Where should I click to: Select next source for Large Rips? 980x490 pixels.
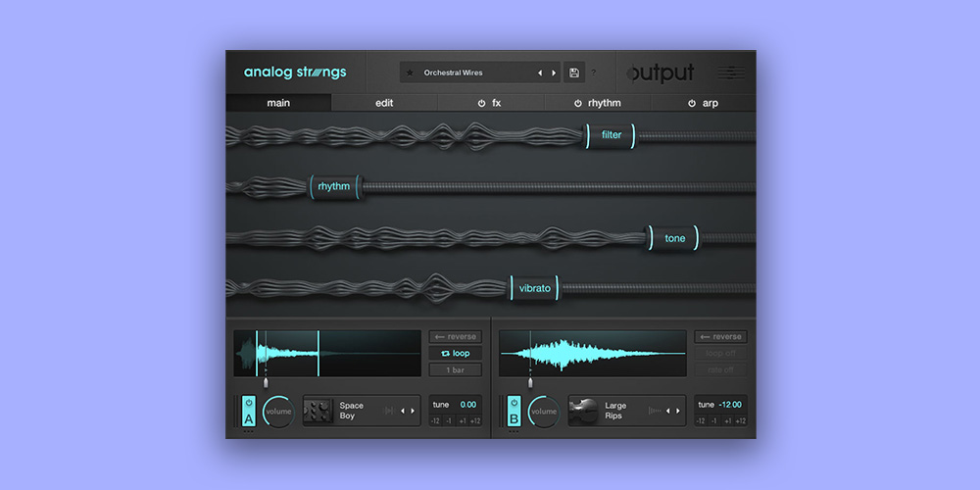[678, 411]
